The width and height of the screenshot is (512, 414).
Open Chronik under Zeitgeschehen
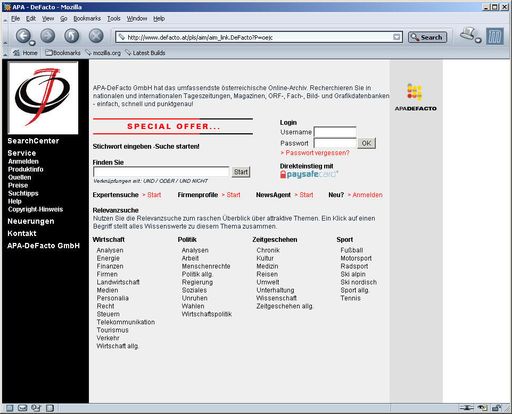tap(268, 250)
